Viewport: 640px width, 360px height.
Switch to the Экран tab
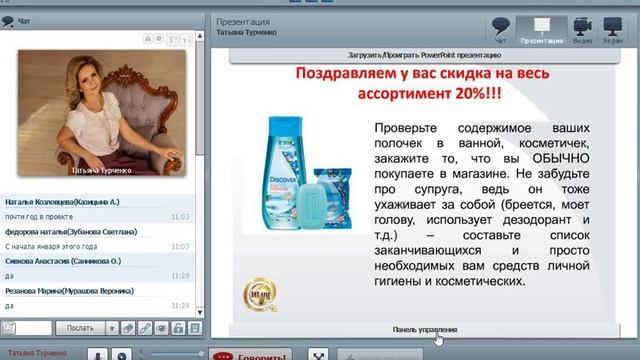click(613, 30)
